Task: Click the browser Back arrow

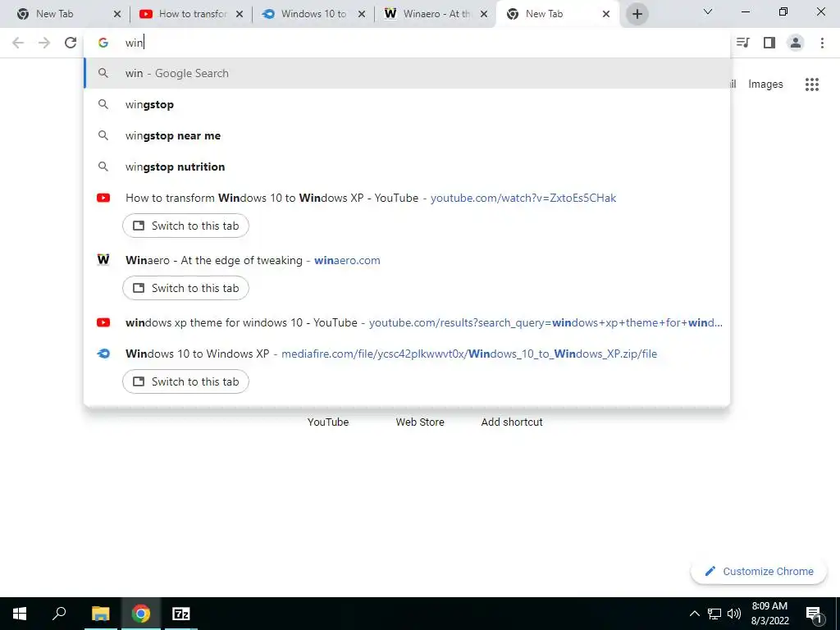Action: tap(18, 43)
